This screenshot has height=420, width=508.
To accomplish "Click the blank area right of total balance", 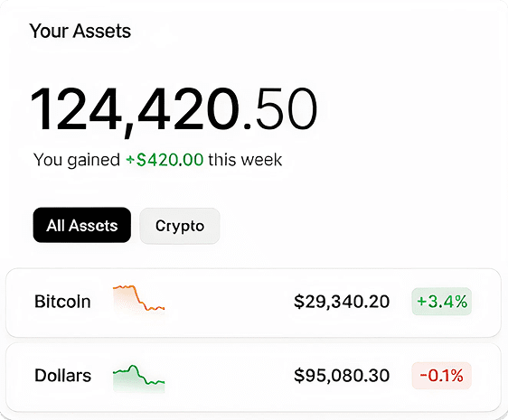I will coord(409,110).
